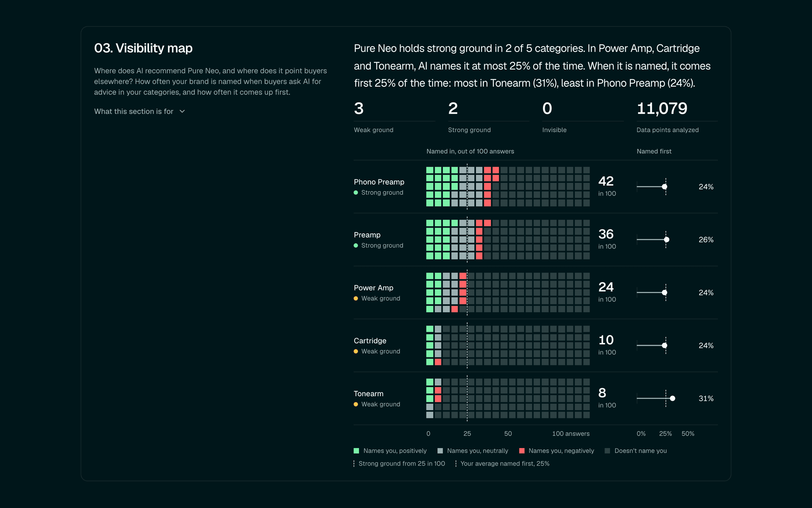Select the Preamp category label

tap(367, 235)
